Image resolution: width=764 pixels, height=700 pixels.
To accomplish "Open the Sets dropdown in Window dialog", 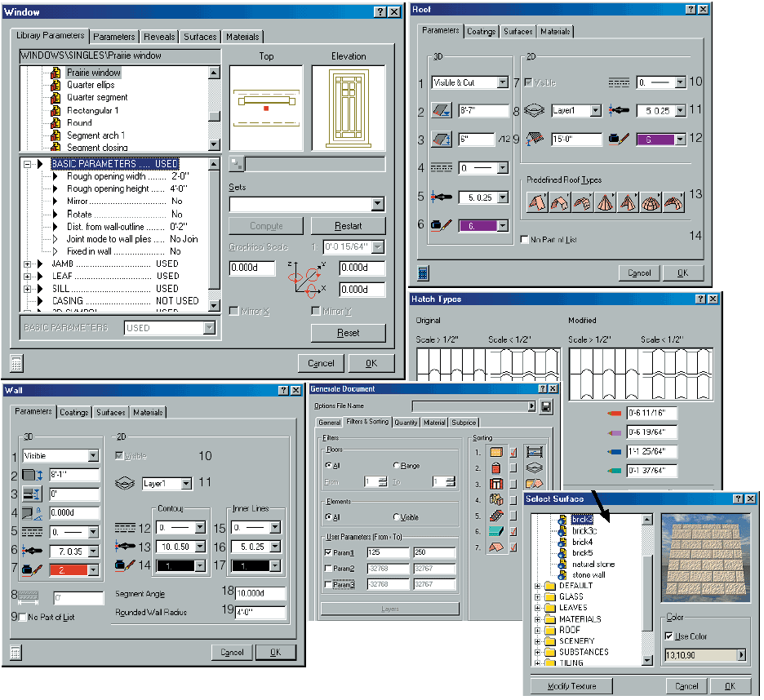I will pyautogui.click(x=377, y=205).
